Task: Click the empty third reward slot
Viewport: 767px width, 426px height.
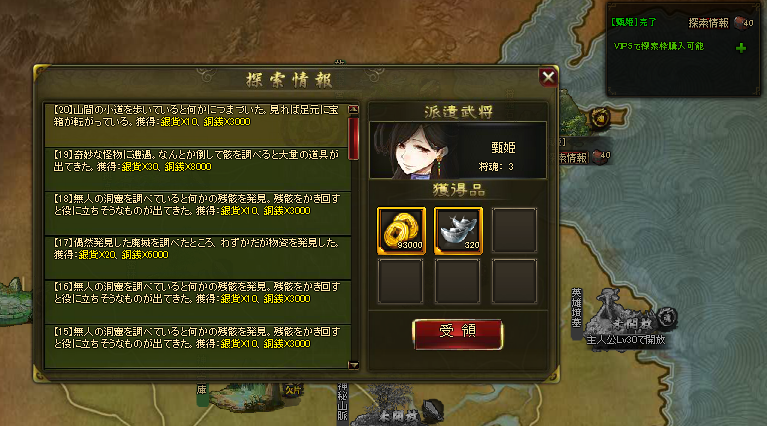Action: point(514,231)
